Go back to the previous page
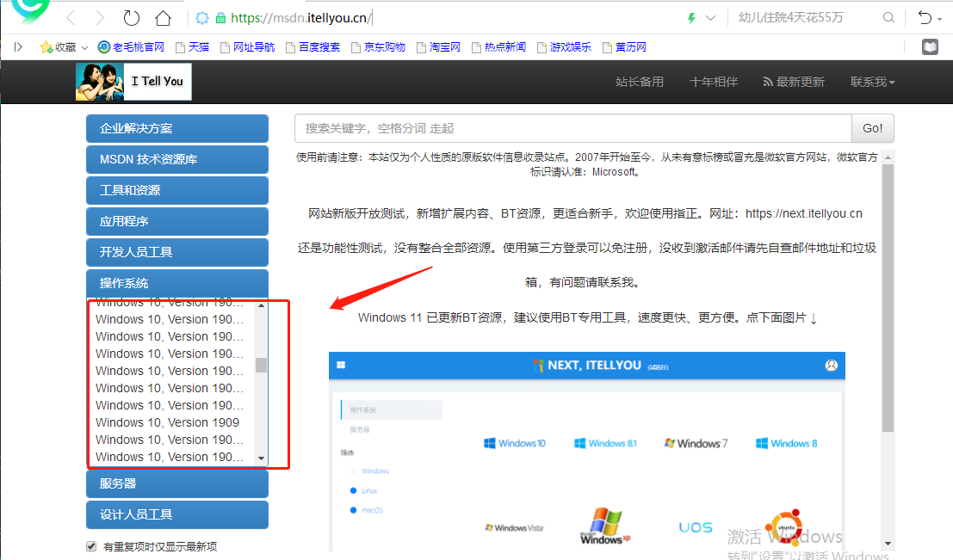 71,18
